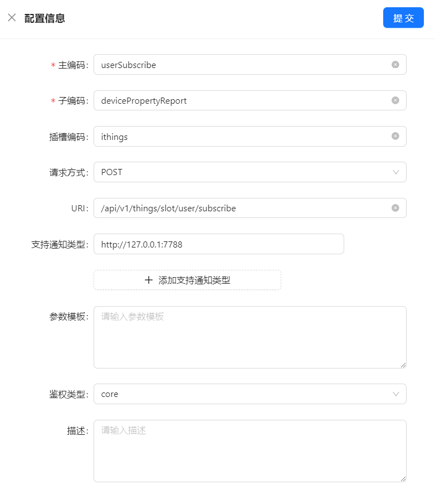The image size is (435, 504).
Task: Focus the 插槽编码 ithings input
Action: click(240, 136)
